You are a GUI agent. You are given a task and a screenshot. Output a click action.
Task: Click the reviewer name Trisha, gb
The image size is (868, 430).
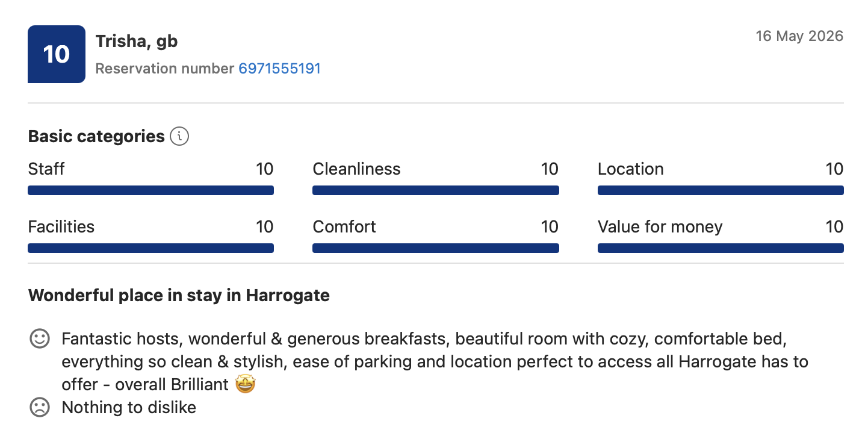click(137, 41)
